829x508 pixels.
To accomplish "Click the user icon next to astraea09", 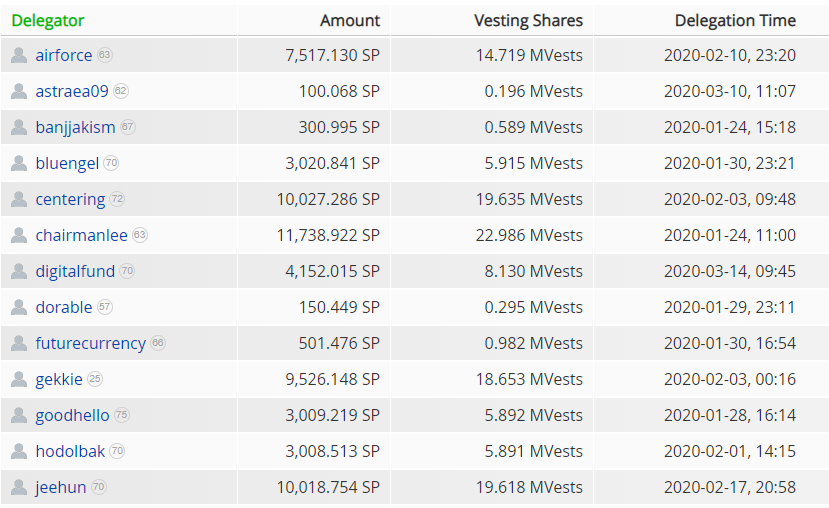I will pos(19,92).
